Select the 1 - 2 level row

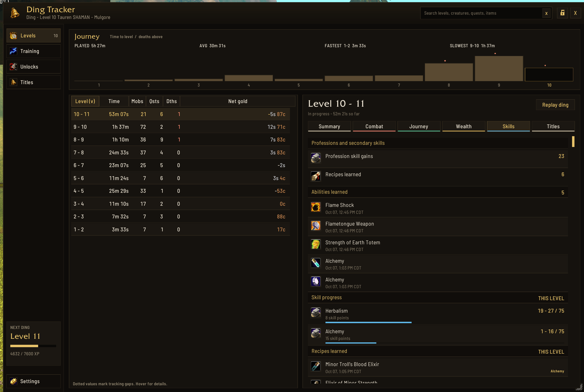pyautogui.click(x=181, y=229)
